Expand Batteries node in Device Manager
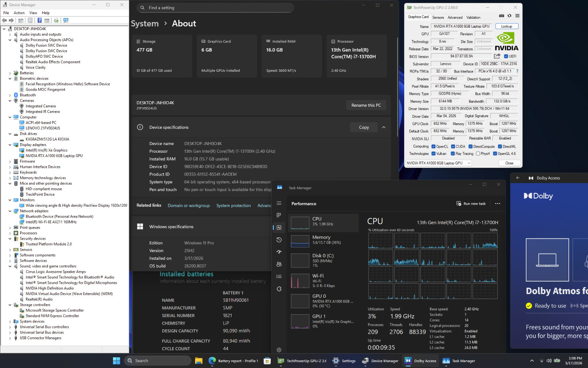Viewport: 588px width, 368px height. coord(10,73)
